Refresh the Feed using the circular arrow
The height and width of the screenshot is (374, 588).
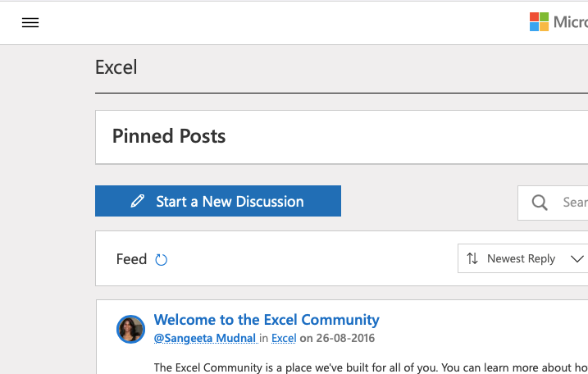tap(162, 260)
